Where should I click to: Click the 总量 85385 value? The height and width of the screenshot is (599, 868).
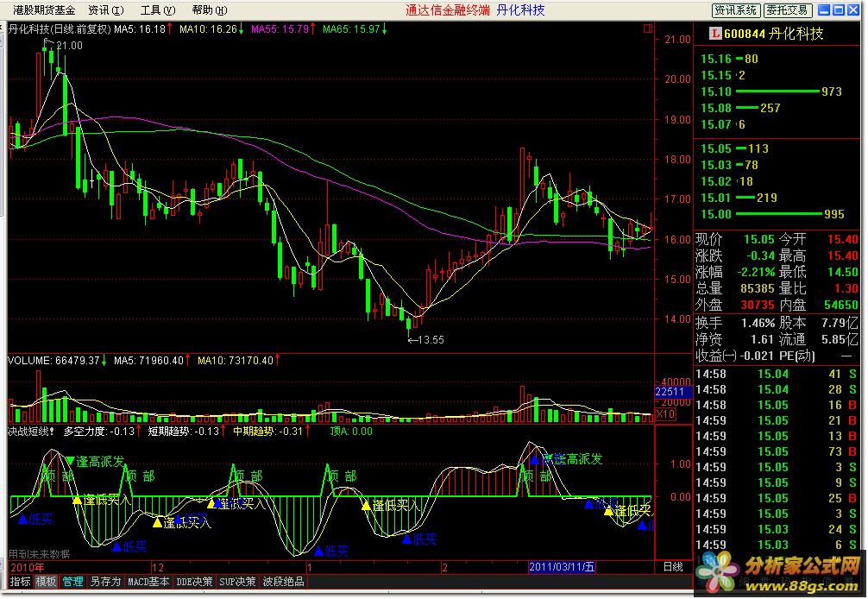pyautogui.click(x=758, y=289)
